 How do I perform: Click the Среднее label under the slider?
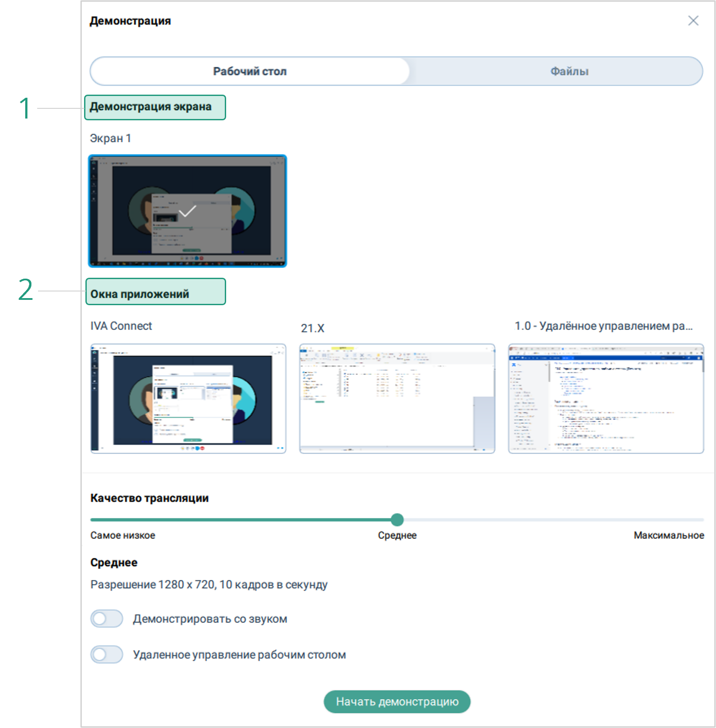point(397,535)
